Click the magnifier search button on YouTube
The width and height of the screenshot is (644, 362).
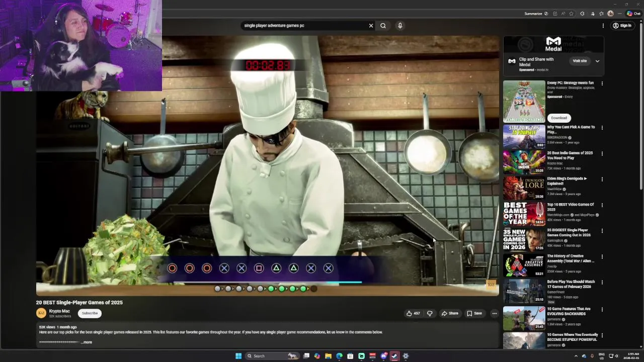point(383,26)
